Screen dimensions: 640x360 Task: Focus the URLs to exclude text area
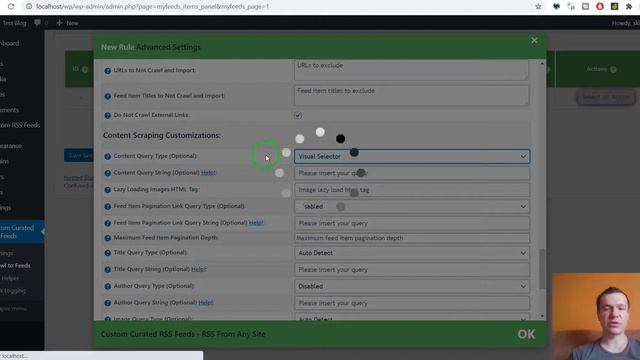click(411, 70)
